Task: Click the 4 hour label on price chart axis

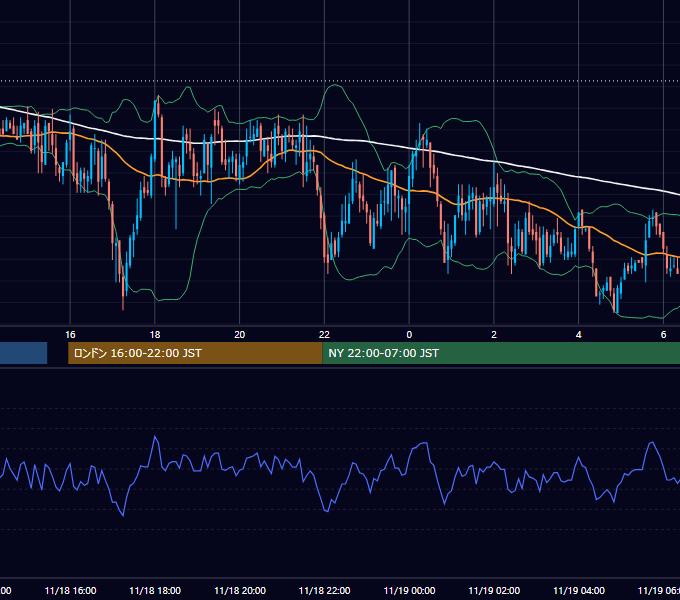Action: (579, 334)
